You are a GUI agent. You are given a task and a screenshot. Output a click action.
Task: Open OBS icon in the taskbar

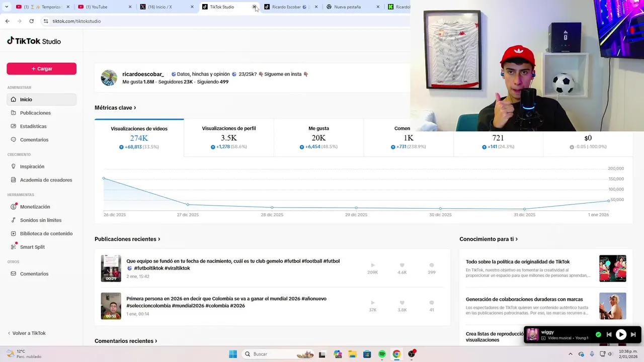coord(412,354)
